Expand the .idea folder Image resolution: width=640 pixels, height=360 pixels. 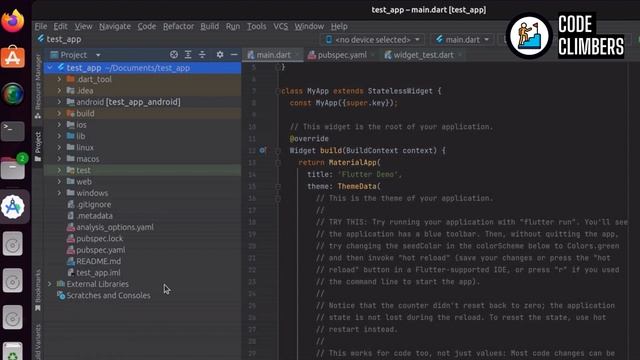pyautogui.click(x=60, y=91)
